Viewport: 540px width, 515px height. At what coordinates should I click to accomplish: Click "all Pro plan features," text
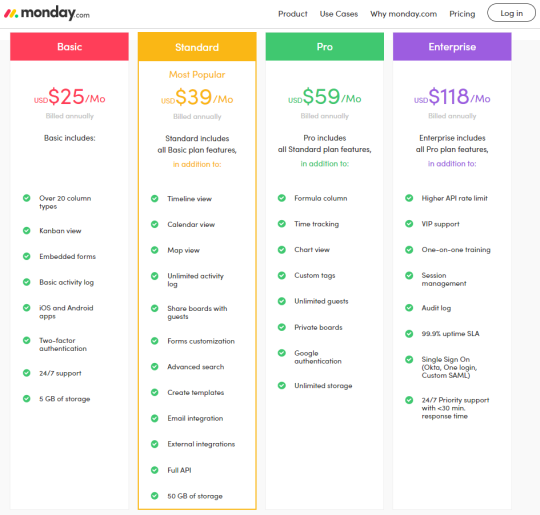(452, 150)
